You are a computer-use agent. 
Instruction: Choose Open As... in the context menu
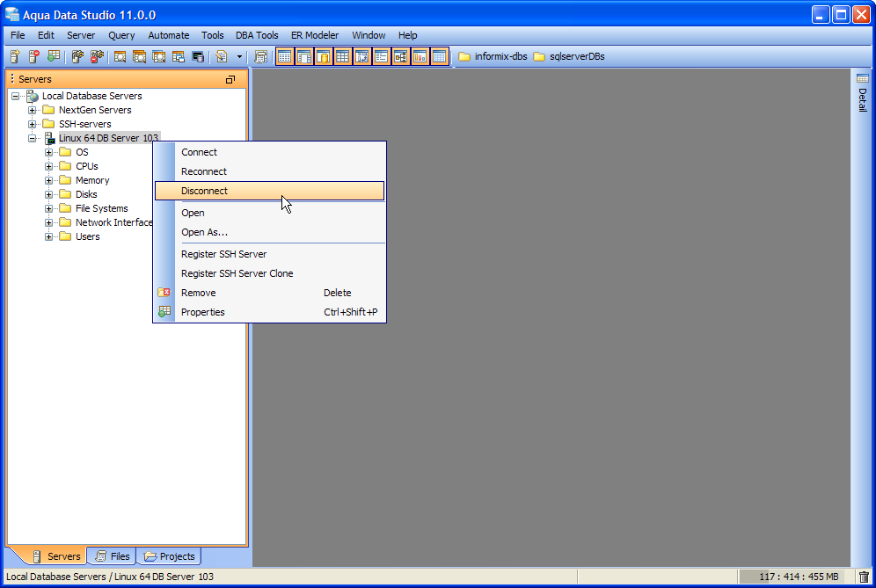click(269, 232)
